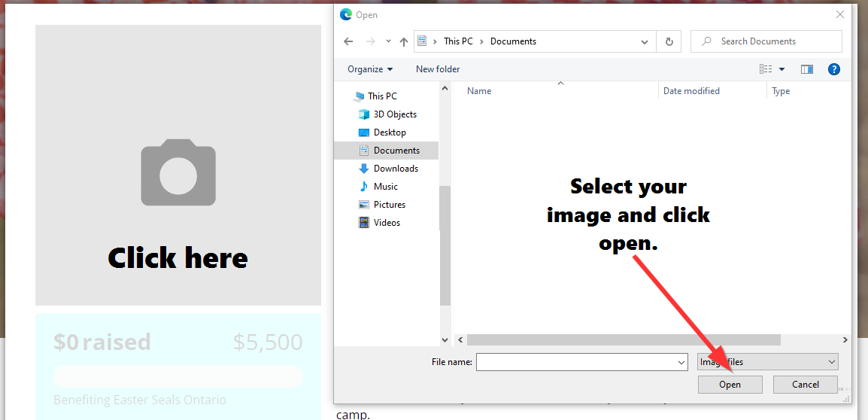The image size is (868, 420).
Task: Click the camera upload placeholder icon
Action: click(178, 172)
